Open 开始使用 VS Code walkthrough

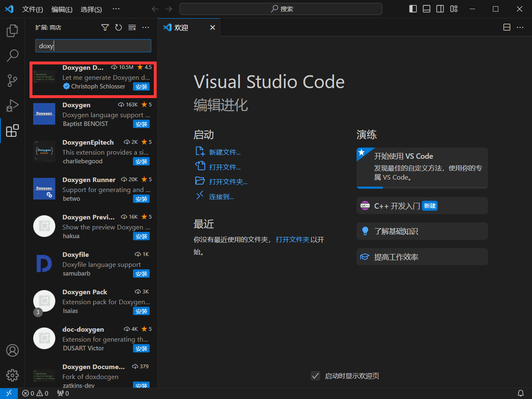click(x=422, y=168)
